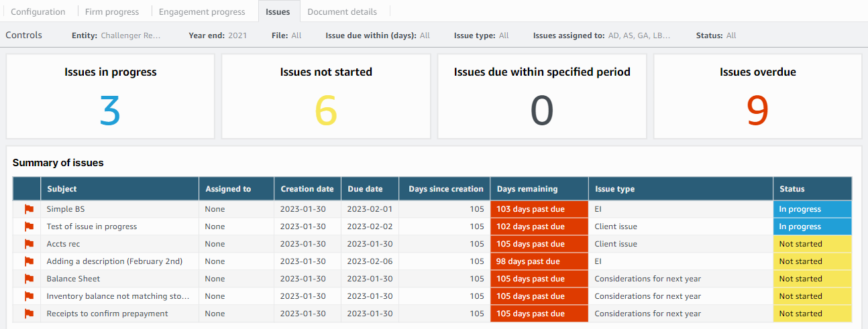Click the flag for Adding a description row
The image size is (868, 329).
(x=29, y=261)
